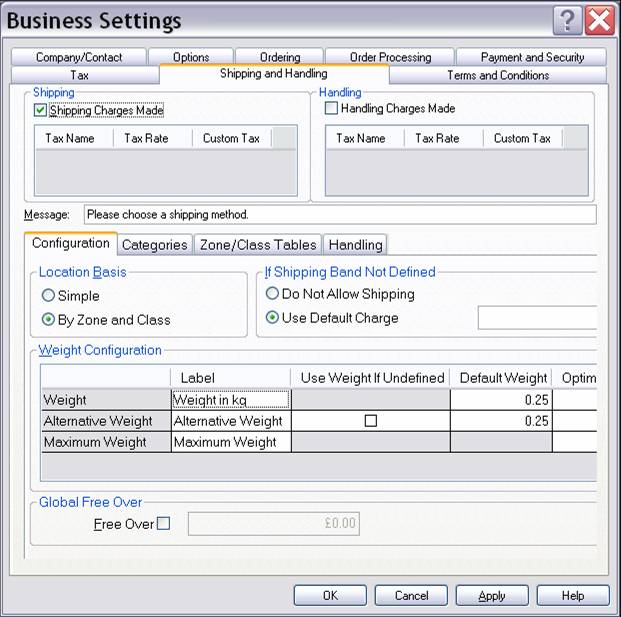Close the Business Settings dialog
621x617 pixels.
598,19
